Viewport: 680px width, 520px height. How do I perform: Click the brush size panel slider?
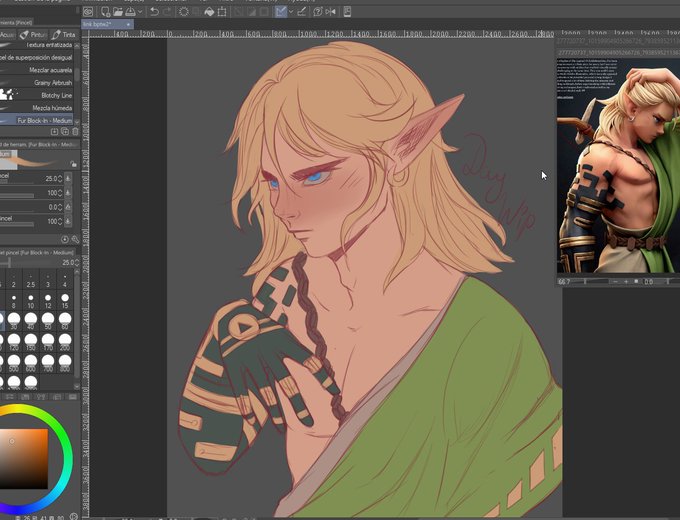click(x=27, y=262)
